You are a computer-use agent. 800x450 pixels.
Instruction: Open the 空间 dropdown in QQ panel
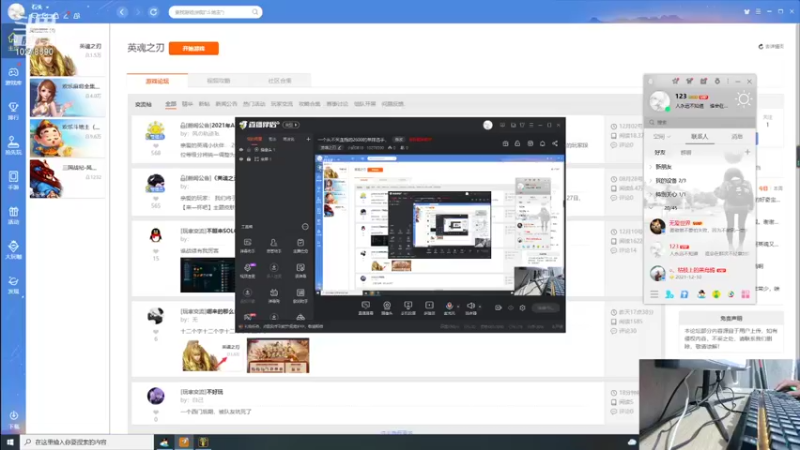click(661, 137)
